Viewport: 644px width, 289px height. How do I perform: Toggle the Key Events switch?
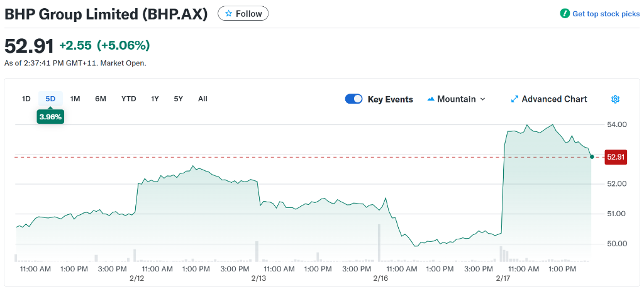pos(354,99)
